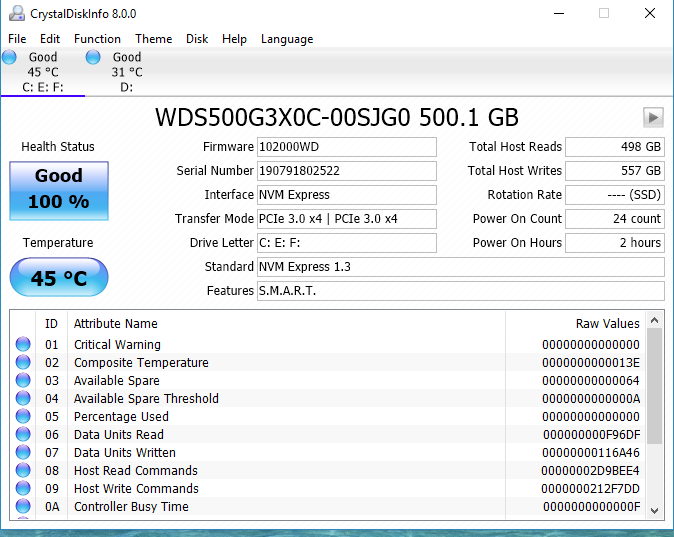Screen dimensions: 674x537
Task: Select the Data Units Written attribute name
Action: pyautogui.click(x=125, y=453)
